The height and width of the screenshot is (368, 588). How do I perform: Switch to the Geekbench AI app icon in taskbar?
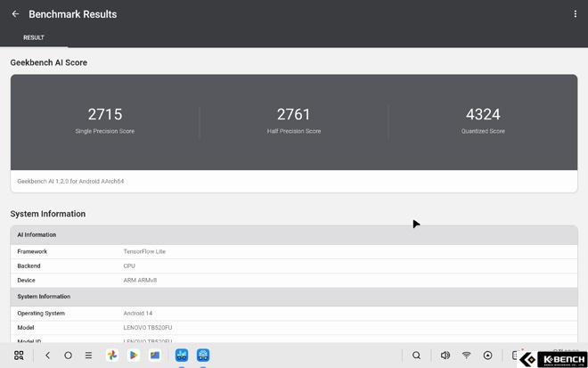203,356
